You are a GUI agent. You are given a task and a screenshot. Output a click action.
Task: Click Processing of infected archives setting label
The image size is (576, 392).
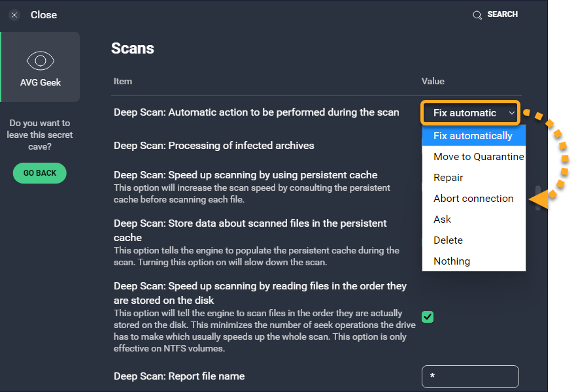[x=214, y=146]
